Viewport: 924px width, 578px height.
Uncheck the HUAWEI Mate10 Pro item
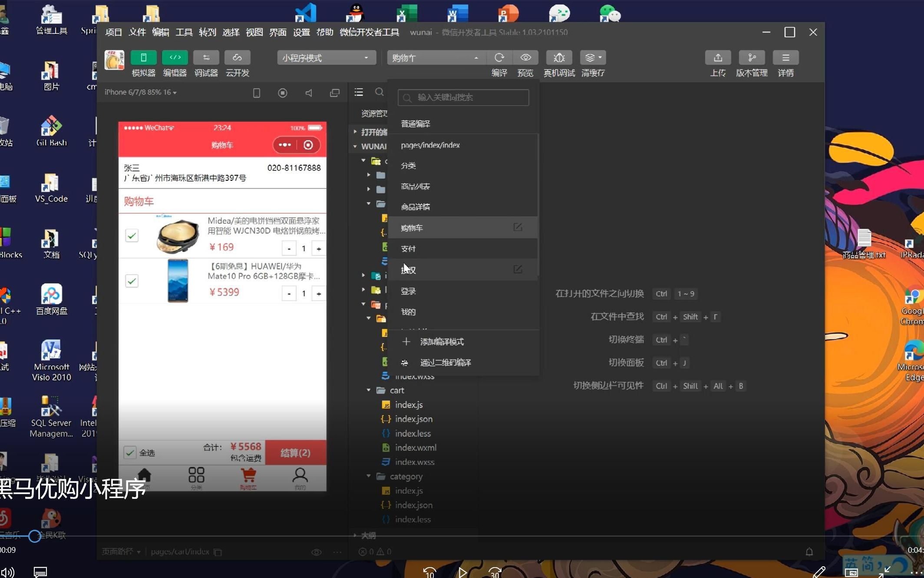[x=132, y=281]
